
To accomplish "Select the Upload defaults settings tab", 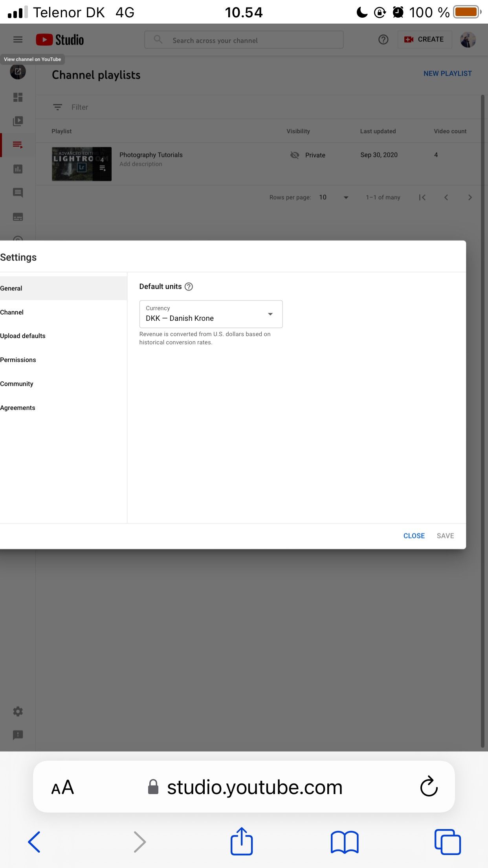I will [x=63, y=336].
